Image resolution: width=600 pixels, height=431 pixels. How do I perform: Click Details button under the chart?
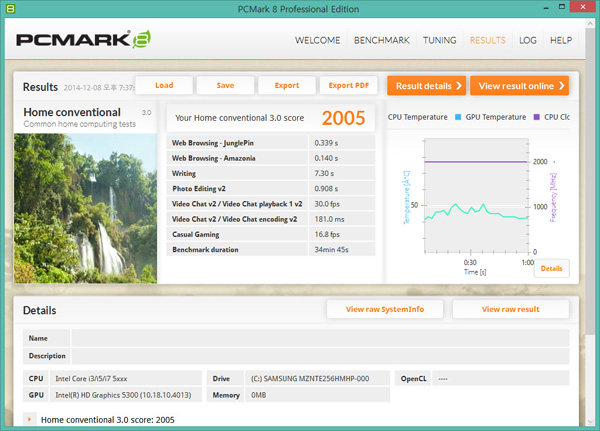click(551, 268)
